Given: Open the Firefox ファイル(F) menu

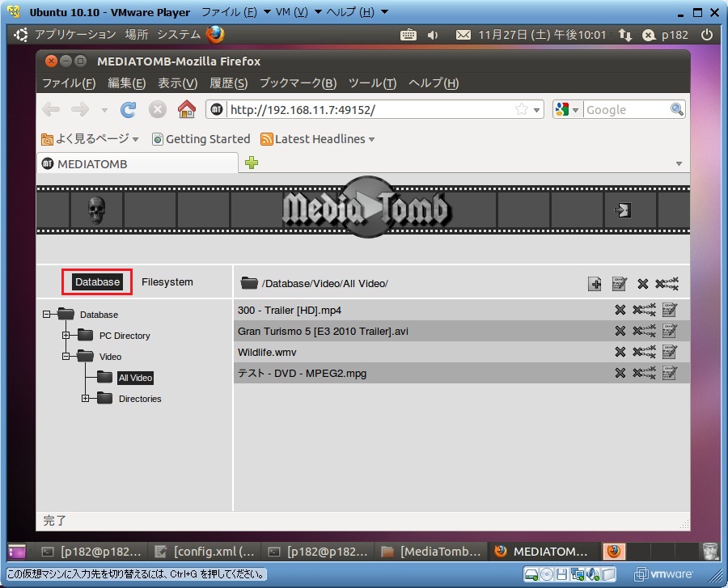Looking at the screenshot, I should (69, 83).
